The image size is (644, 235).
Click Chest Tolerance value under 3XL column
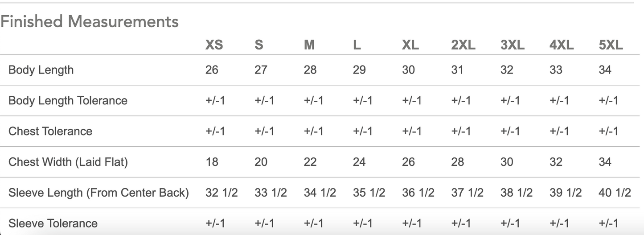click(510, 131)
